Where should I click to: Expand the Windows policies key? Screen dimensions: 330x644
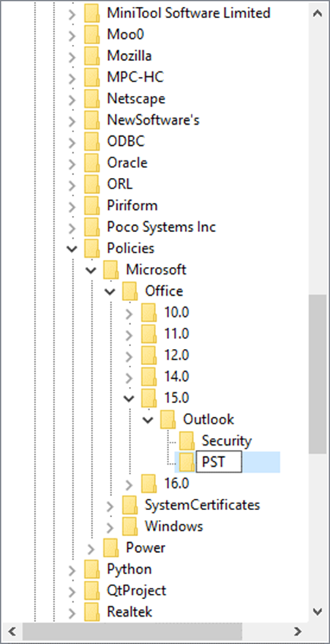pyautogui.click(x=110, y=527)
